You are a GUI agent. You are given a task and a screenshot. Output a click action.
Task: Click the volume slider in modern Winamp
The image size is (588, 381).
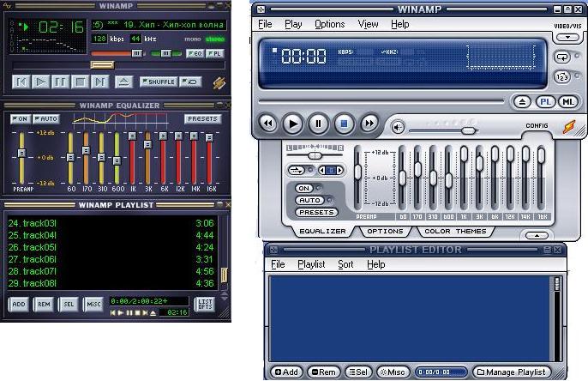coord(468,130)
